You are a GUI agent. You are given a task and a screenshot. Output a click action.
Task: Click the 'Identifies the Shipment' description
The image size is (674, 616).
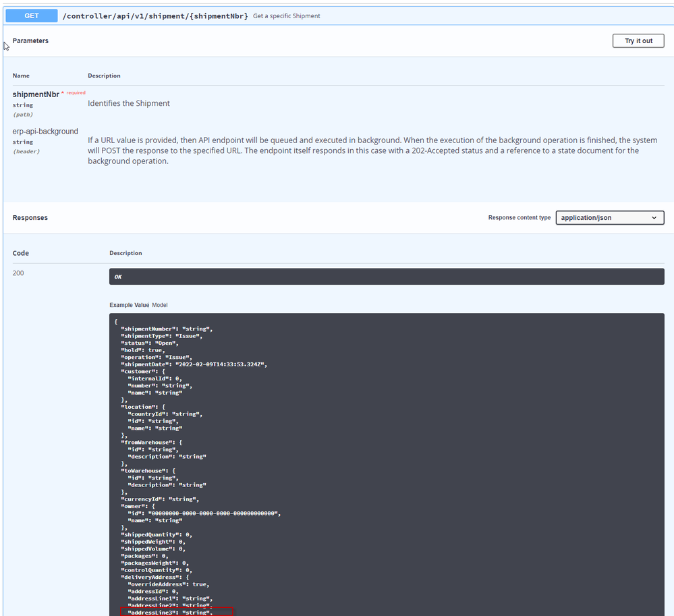(128, 103)
